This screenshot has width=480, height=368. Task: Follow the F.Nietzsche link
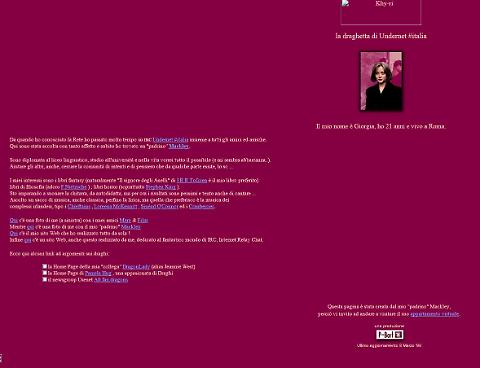pyautogui.click(x=74, y=187)
